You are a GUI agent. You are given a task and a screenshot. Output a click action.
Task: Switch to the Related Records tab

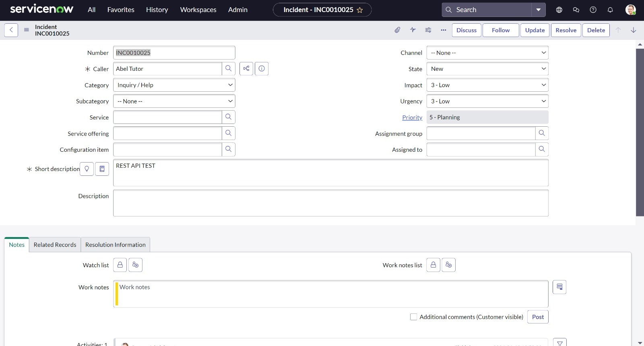pyautogui.click(x=55, y=245)
